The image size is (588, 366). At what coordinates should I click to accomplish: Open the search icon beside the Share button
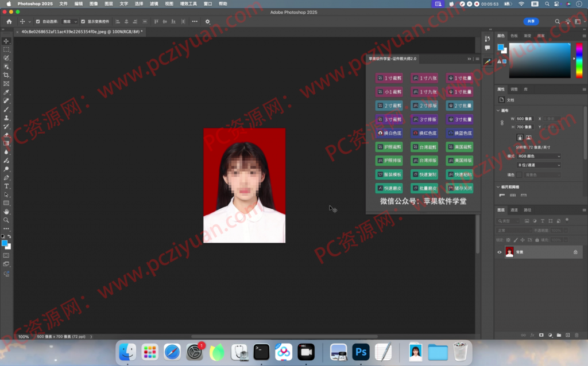coord(557,22)
